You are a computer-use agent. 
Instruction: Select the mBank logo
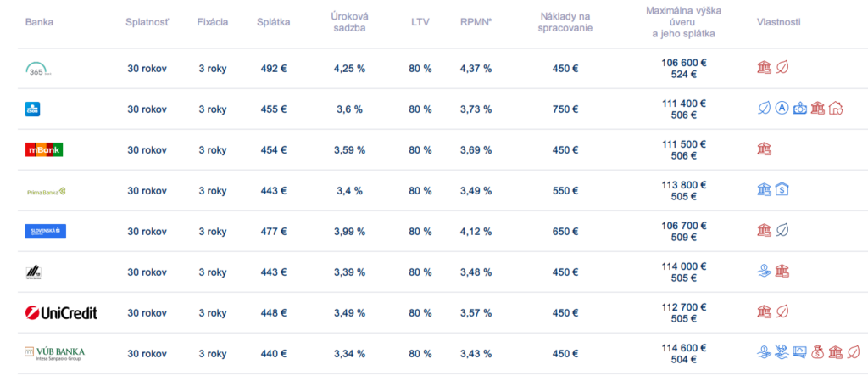click(x=44, y=149)
